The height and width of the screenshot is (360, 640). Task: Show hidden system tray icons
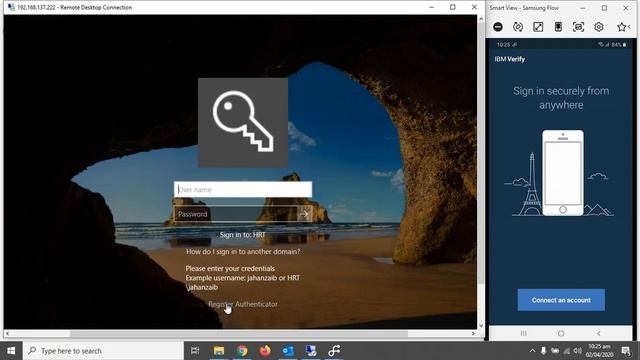click(532, 351)
